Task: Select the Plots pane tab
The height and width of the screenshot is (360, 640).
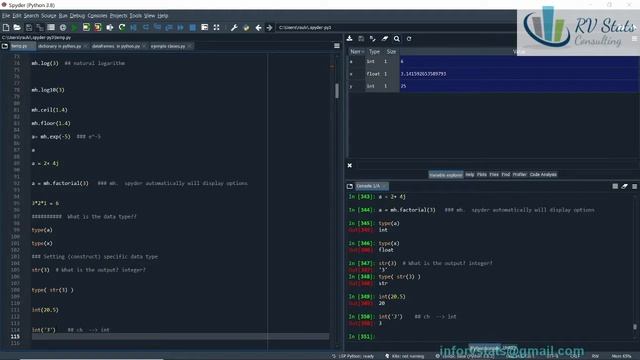Action: coord(482,175)
